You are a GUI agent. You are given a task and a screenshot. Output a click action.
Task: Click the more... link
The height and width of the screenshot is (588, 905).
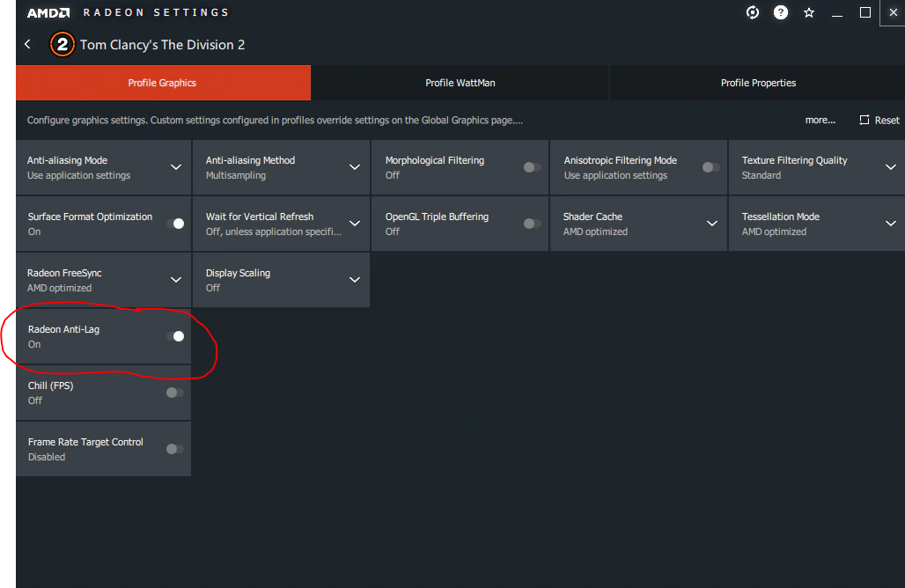click(820, 120)
